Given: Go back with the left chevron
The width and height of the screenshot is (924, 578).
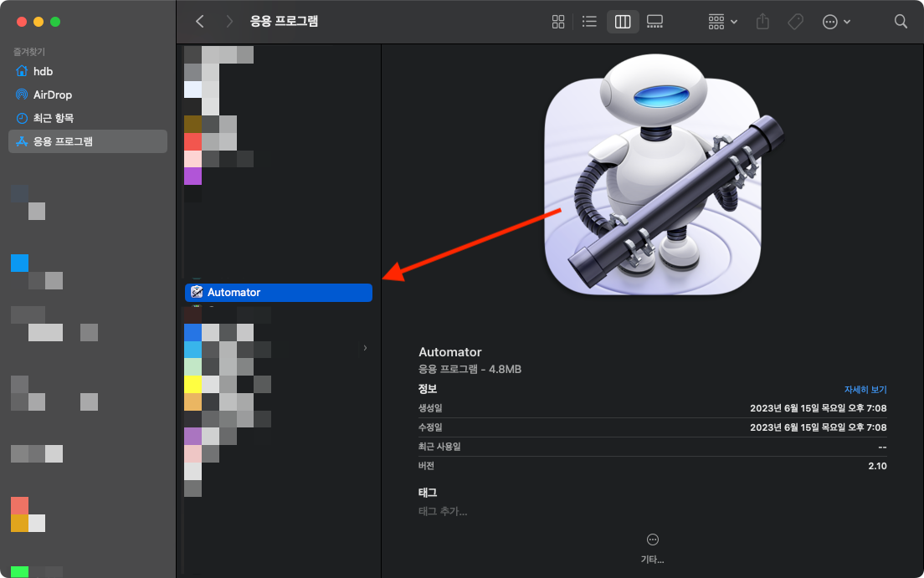Looking at the screenshot, I should coord(200,22).
